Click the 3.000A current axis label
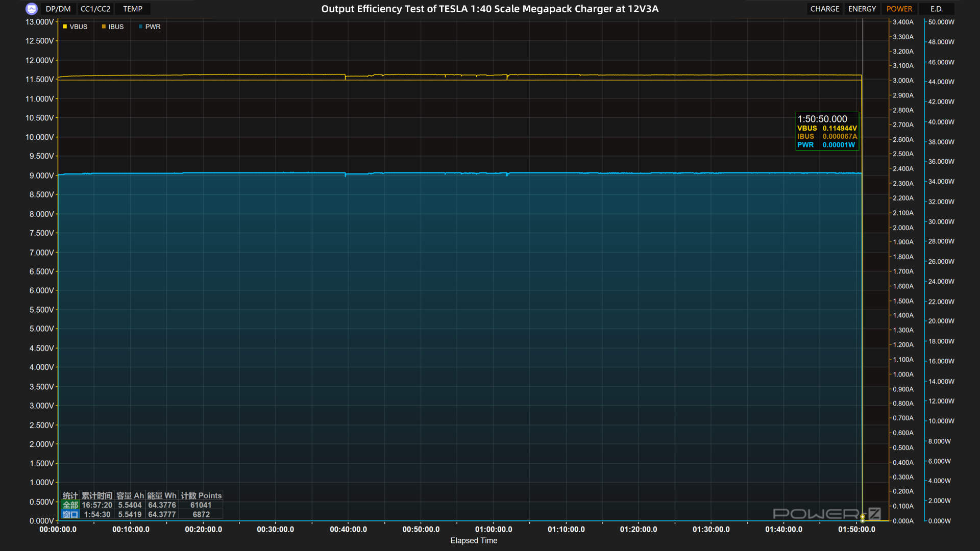 coord(903,81)
